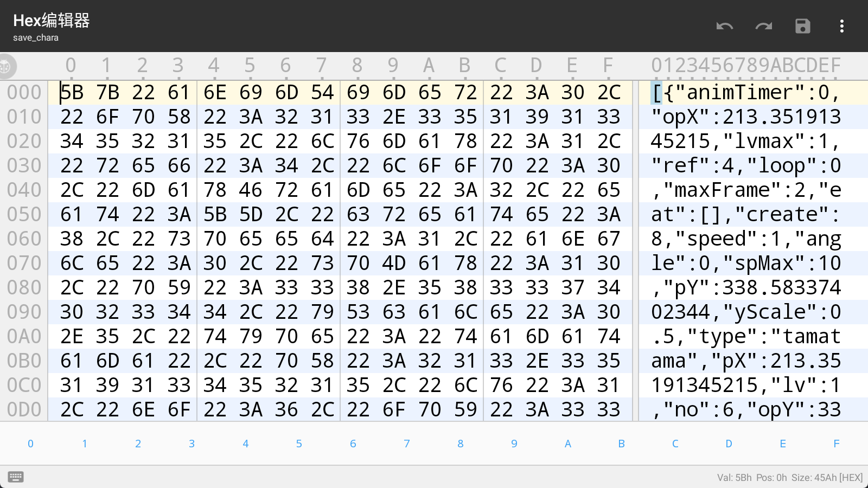This screenshot has width=868, height=488.
Task: Click the redo arrow icon
Action: point(764,26)
